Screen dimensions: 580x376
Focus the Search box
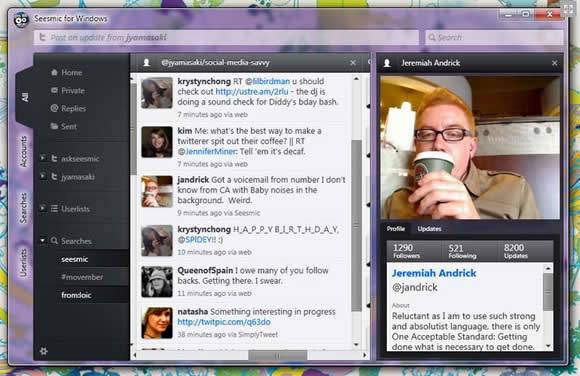[x=494, y=37]
